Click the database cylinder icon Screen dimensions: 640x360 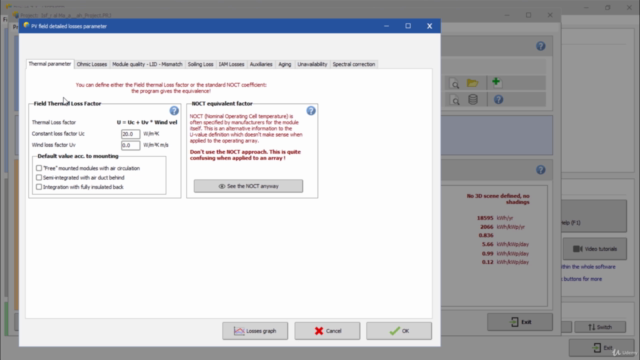[x=473, y=100]
